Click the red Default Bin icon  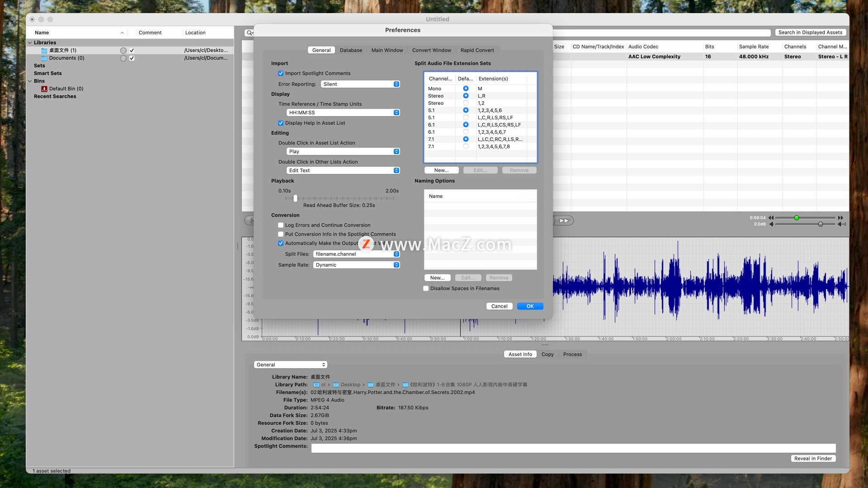[44, 89]
